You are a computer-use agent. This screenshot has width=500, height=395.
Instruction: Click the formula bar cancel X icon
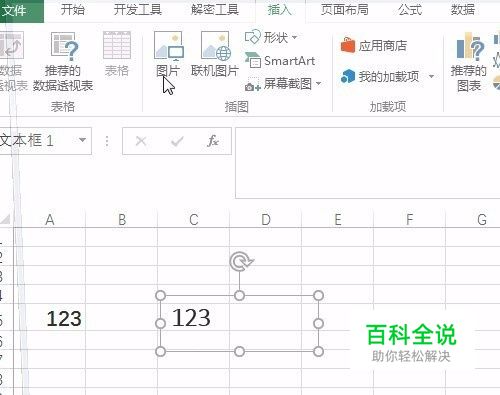click(141, 141)
